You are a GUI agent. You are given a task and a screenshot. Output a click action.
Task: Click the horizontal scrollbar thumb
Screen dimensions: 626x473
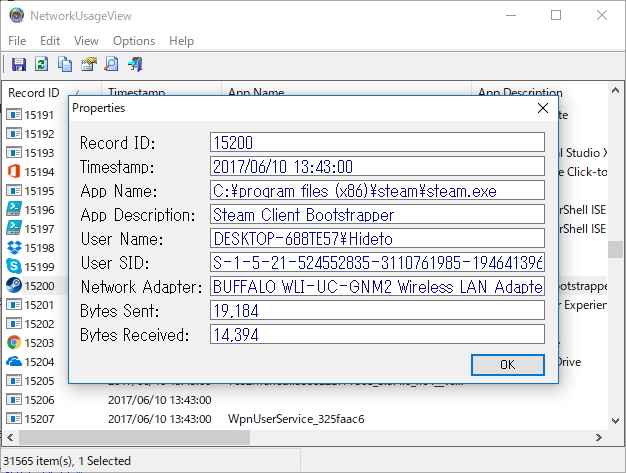[x=135, y=437]
